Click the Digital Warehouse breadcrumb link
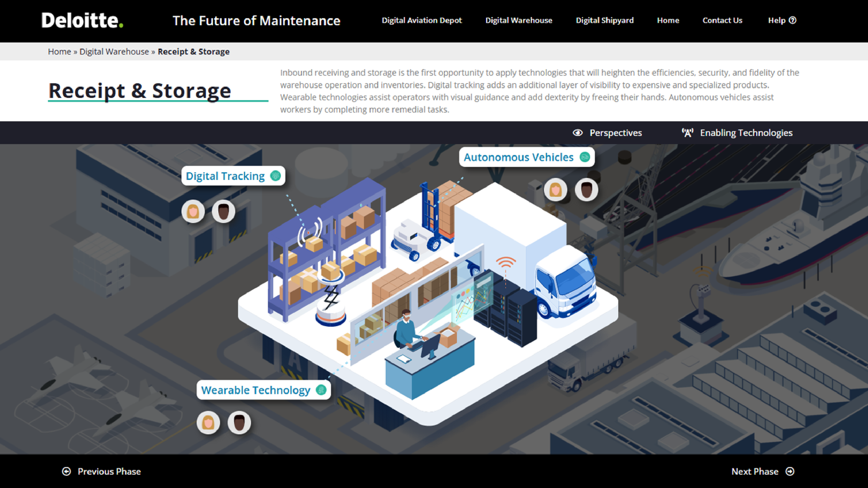868x488 pixels. pos(114,51)
